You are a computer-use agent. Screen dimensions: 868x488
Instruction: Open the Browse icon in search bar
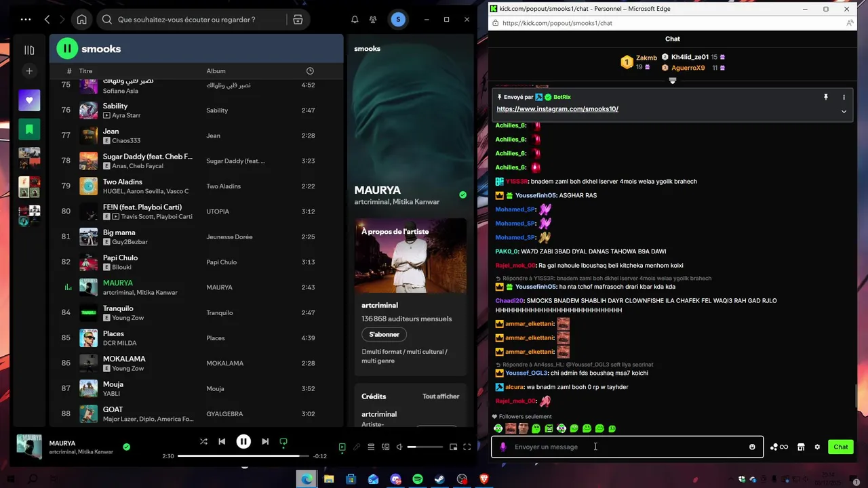[x=298, y=20]
